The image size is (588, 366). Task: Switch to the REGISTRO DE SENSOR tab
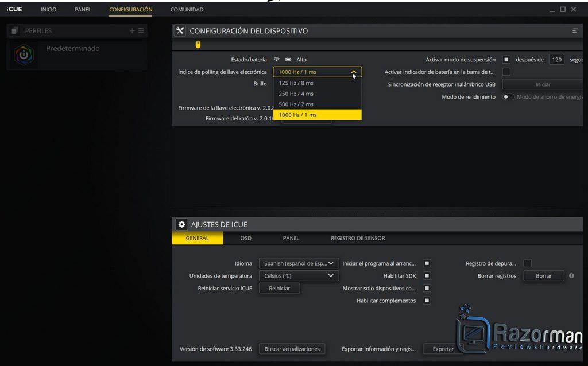click(358, 238)
